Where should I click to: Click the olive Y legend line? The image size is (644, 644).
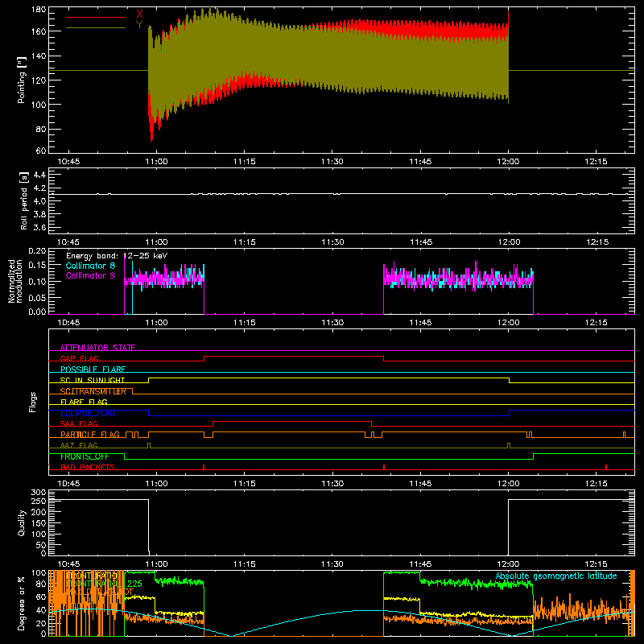click(96, 28)
